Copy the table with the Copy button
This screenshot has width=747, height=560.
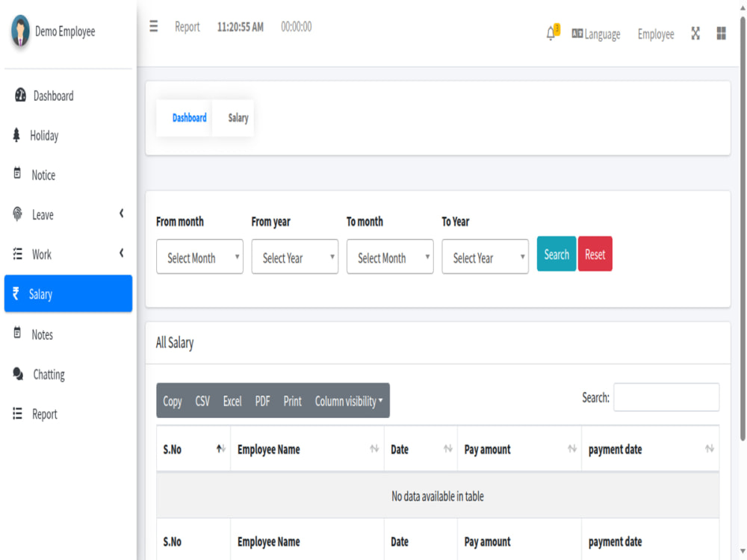(x=173, y=401)
